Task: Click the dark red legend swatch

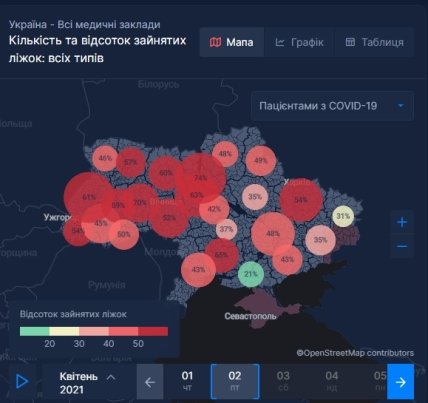Action: click(153, 331)
